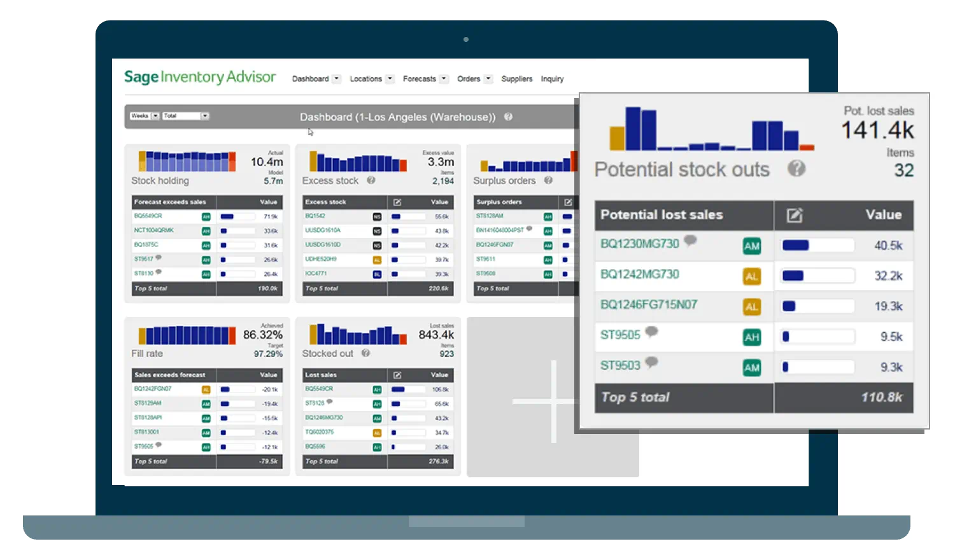
Task: Open the Locations menu item
Action: pos(365,79)
